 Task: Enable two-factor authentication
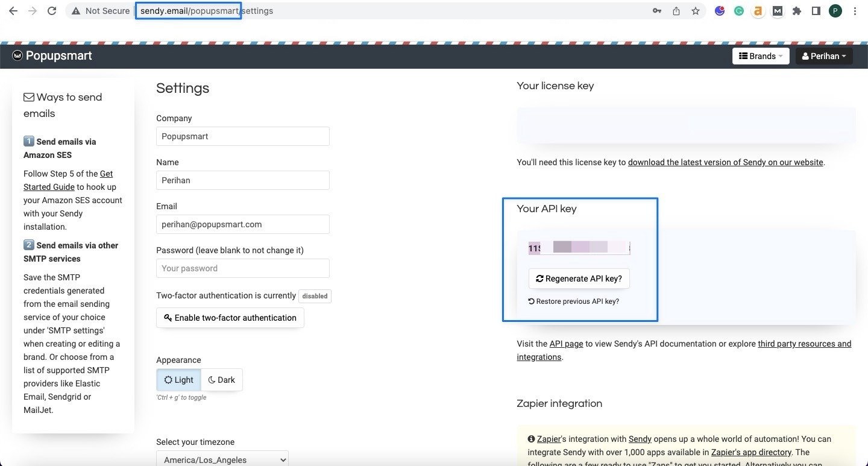pos(230,317)
